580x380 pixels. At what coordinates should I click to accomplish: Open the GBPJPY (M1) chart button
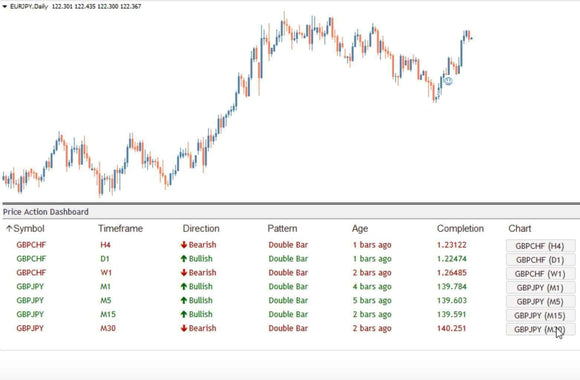540,287
